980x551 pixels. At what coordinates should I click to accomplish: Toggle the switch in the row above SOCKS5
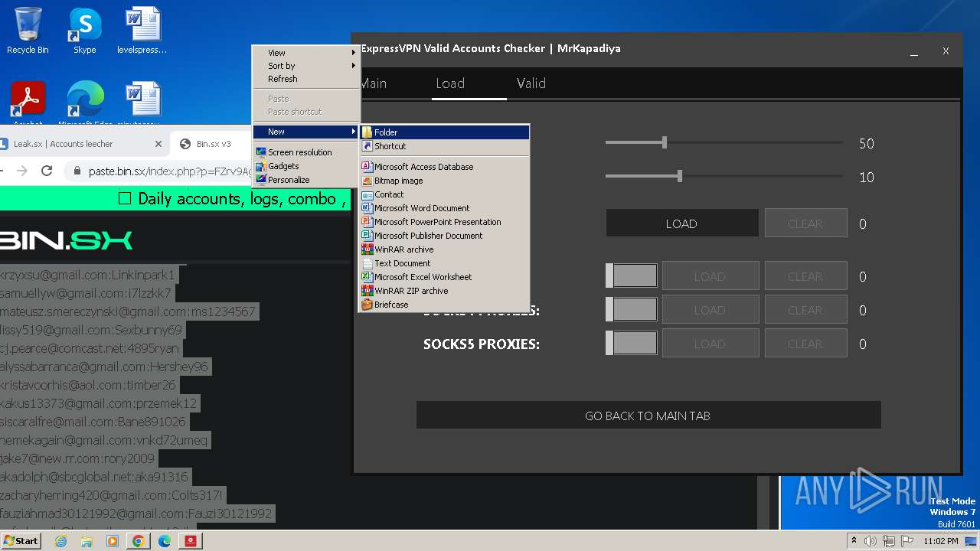[x=632, y=309]
